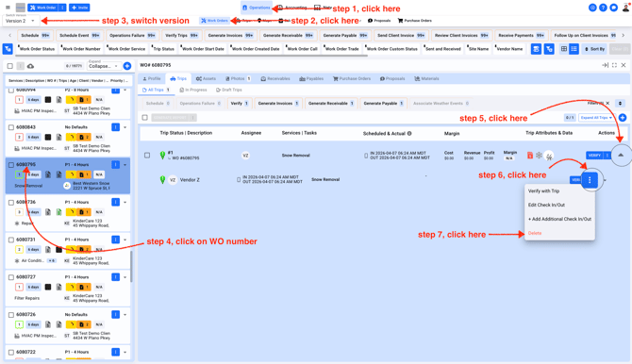Expand work order 6080727 row arrow
The width and height of the screenshot is (632, 364).
(x=125, y=277)
